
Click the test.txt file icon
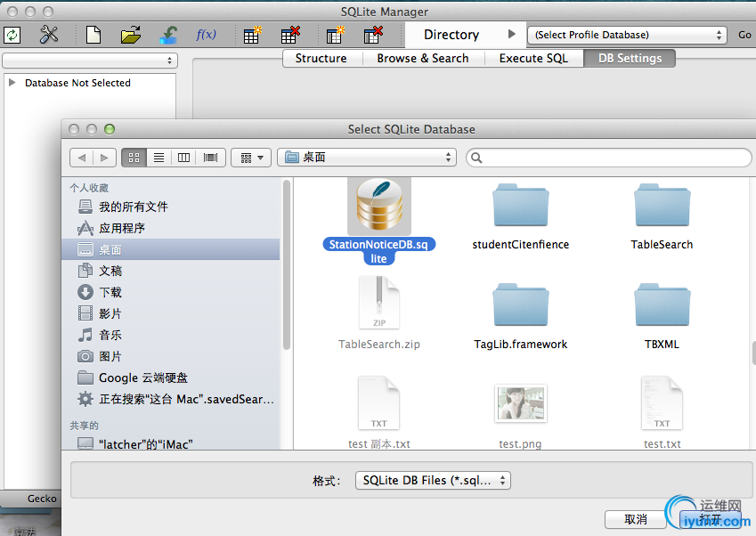(662, 403)
